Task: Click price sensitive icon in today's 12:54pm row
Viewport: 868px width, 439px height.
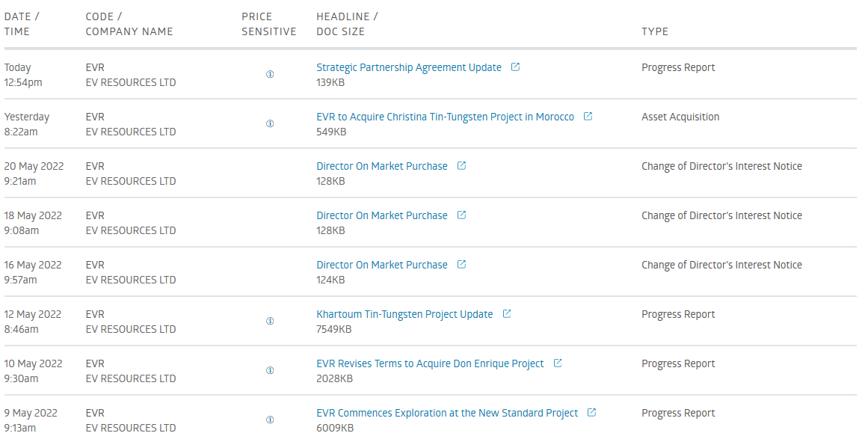Action: coord(270,74)
